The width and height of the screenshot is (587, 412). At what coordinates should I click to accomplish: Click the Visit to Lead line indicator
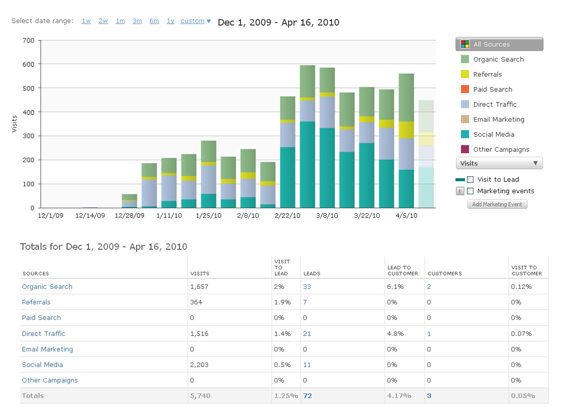click(460, 180)
